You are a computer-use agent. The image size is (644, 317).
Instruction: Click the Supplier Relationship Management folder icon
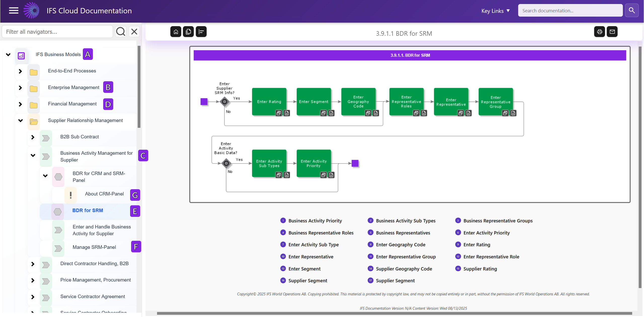(33, 122)
